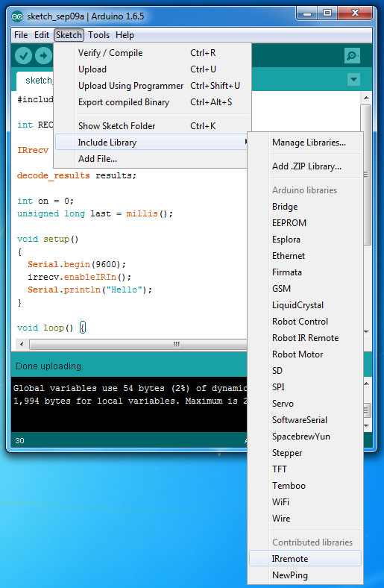The width and height of the screenshot is (384, 588).
Task: Include the Servo library
Action: pos(305,404)
